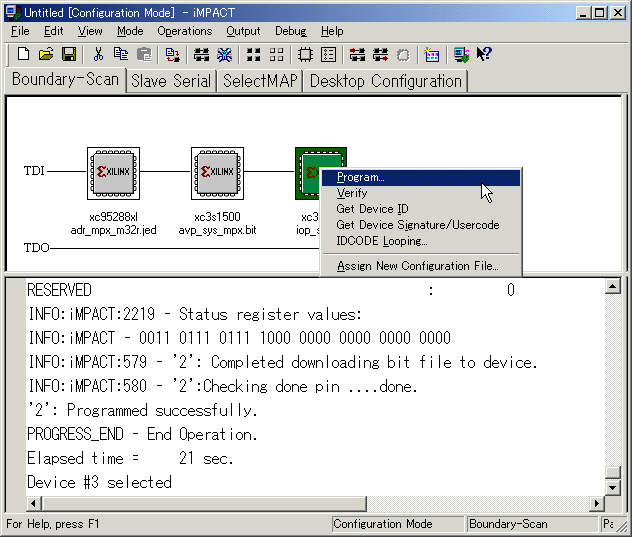Click the 'Elapsed time = 21 sec.' line
The width and height of the screenshot is (632, 537).
point(130,458)
